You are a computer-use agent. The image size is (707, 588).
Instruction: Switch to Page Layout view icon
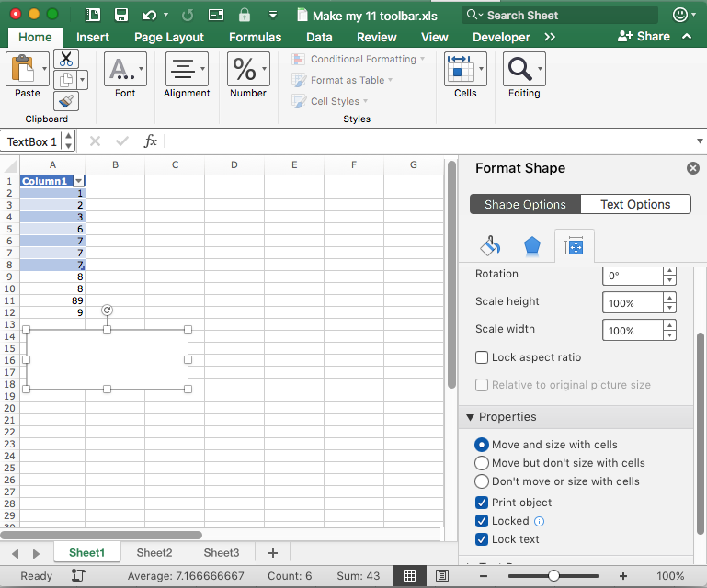442,576
